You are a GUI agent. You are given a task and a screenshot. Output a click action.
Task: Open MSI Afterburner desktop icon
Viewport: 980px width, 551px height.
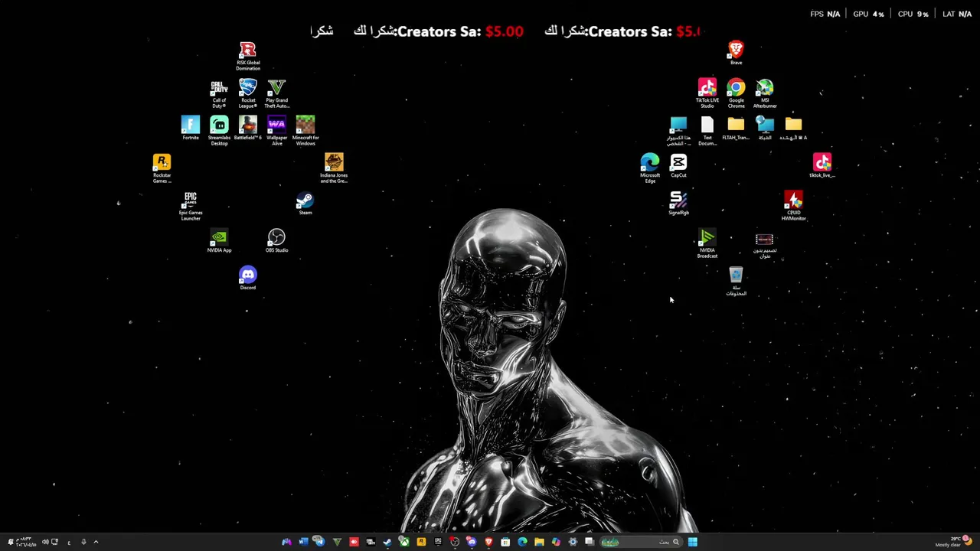coord(765,94)
